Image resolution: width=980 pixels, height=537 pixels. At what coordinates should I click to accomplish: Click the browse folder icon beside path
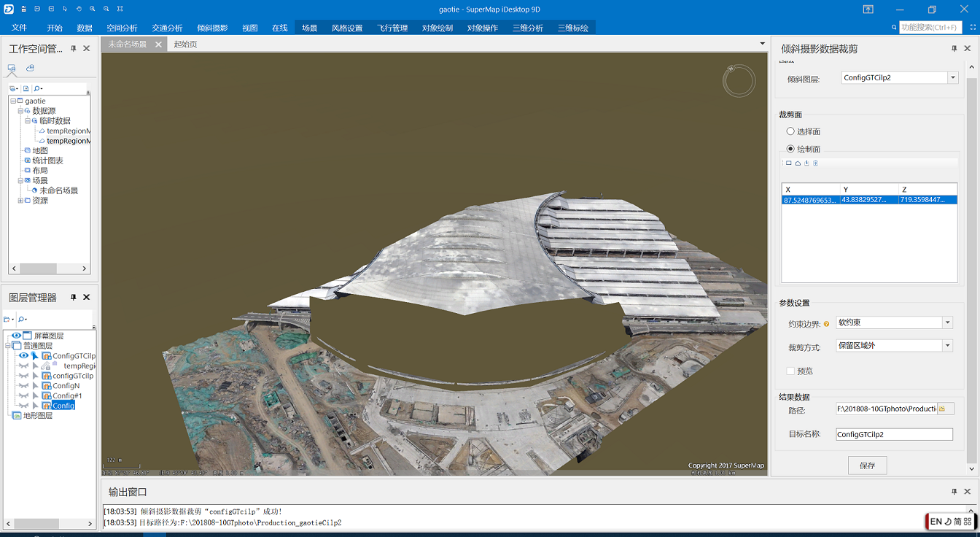(942, 409)
